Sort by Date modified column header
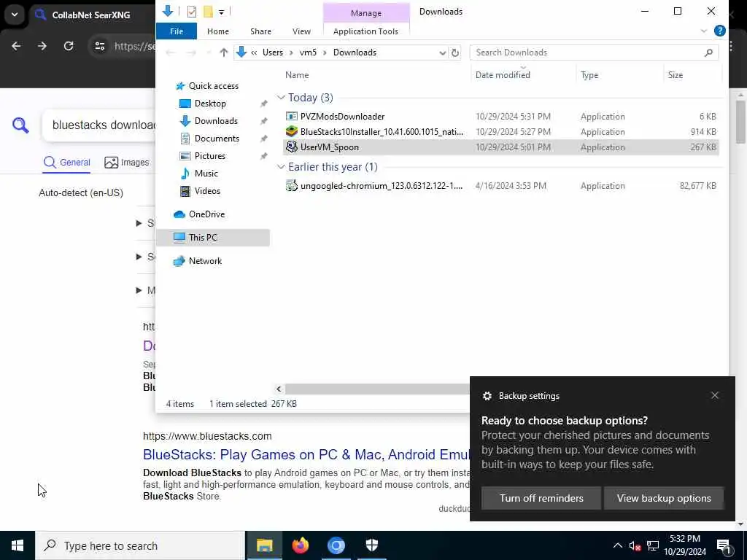Image resolution: width=747 pixels, height=560 pixels. click(x=503, y=75)
